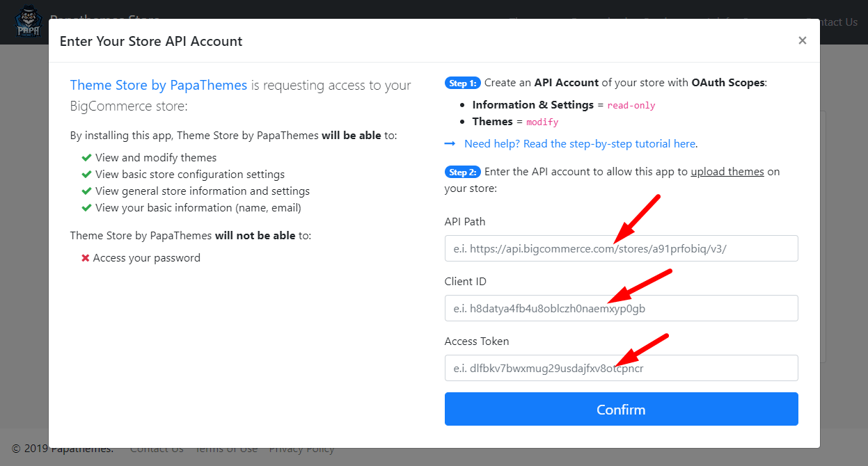Click the Step 1 badge
This screenshot has height=466, width=868.
tap(462, 83)
